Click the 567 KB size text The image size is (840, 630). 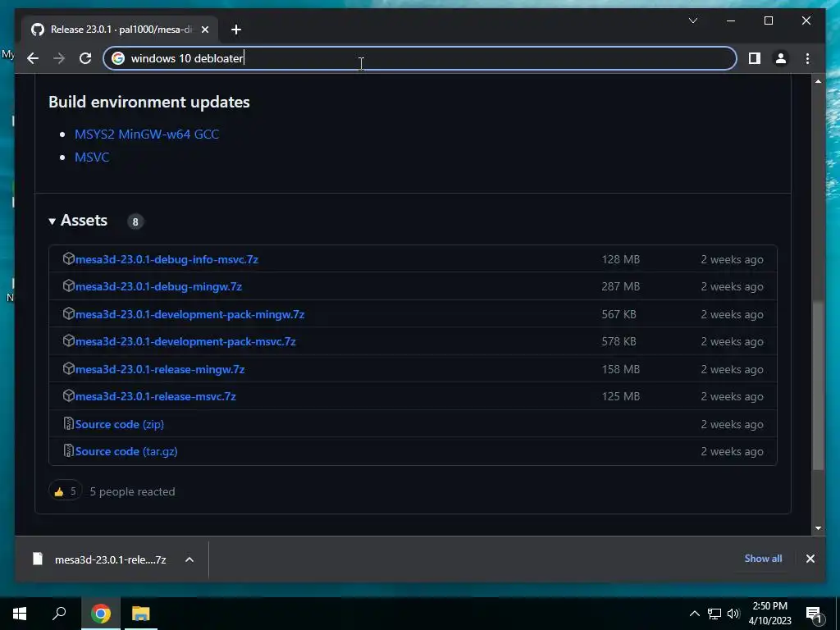click(619, 314)
